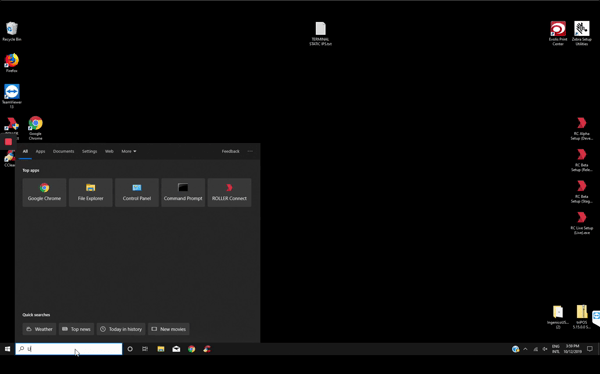Image resolution: width=600 pixels, height=374 pixels.
Task: Switch to Apps search tab
Action: click(40, 151)
